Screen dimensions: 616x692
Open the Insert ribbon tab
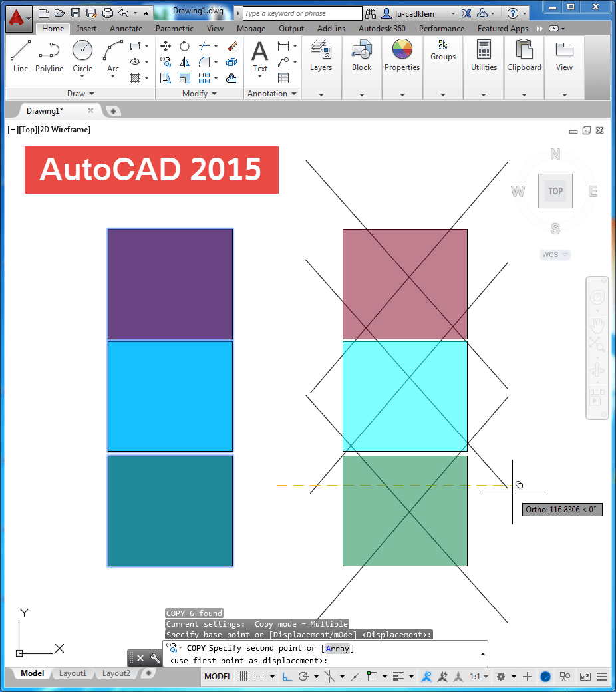point(86,28)
